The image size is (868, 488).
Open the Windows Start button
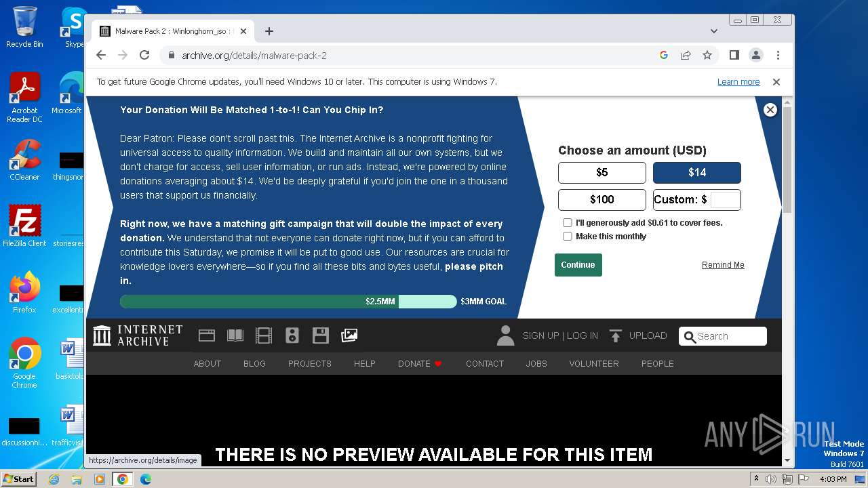point(18,479)
